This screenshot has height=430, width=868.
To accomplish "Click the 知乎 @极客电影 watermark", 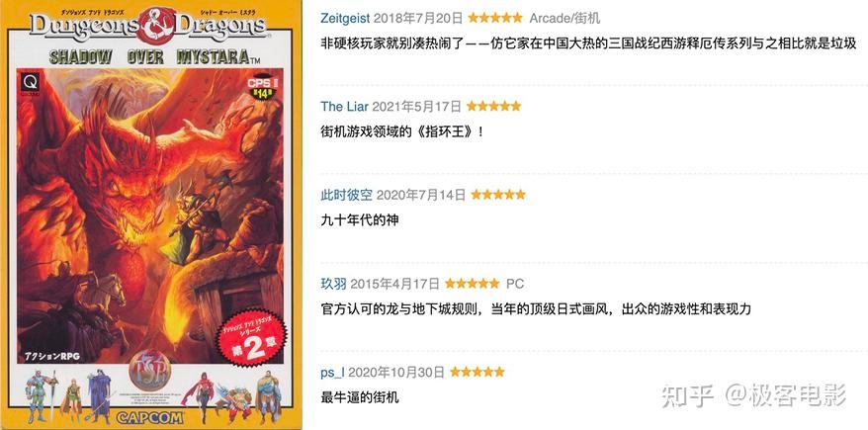I will 754,396.
